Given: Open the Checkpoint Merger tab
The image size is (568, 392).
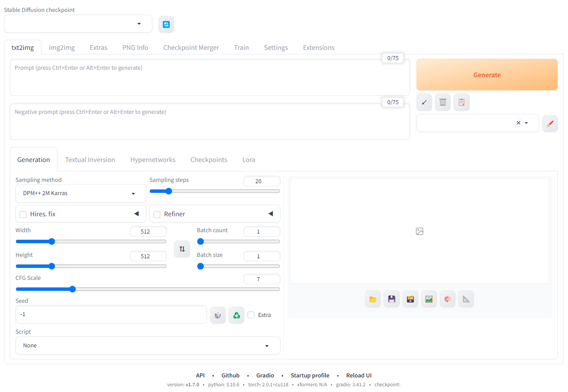Looking at the screenshot, I should [191, 48].
